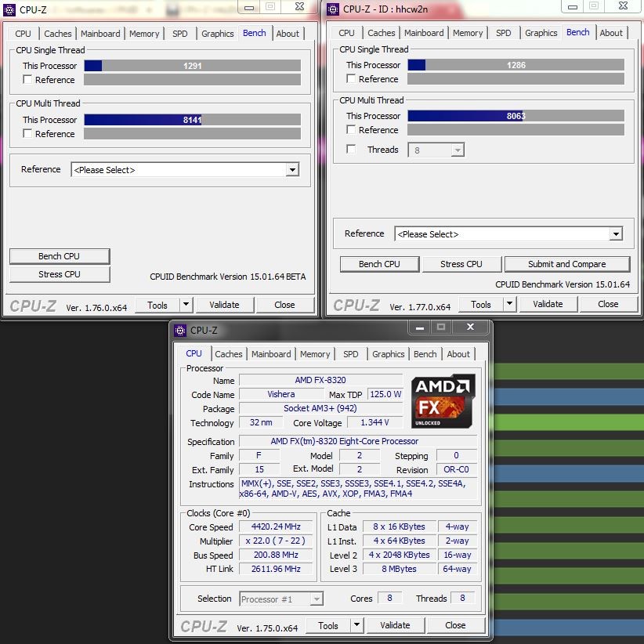The height and width of the screenshot is (644, 644).
Task: Open Mainboard tab in 1.76 window
Action: (x=100, y=34)
